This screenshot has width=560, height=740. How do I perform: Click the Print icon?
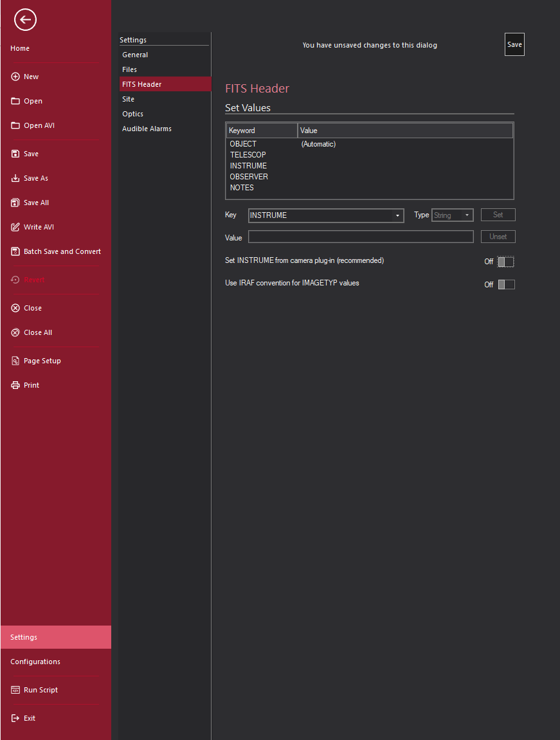[x=15, y=385]
